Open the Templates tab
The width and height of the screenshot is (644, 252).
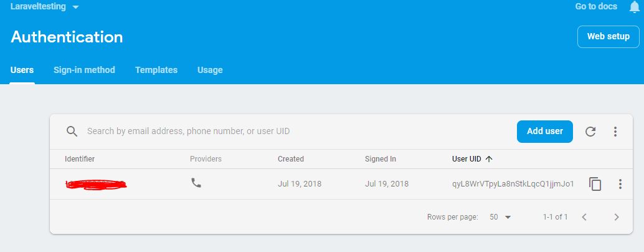(x=156, y=70)
